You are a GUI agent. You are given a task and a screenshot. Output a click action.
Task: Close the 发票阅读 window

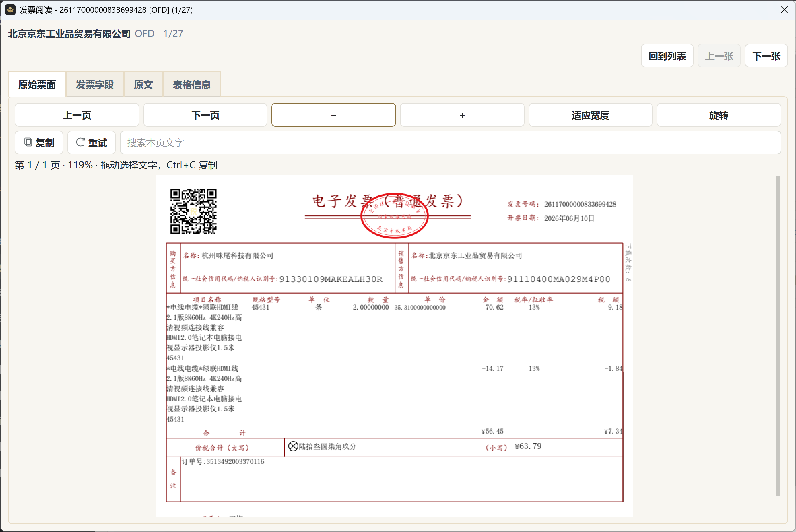(784, 10)
